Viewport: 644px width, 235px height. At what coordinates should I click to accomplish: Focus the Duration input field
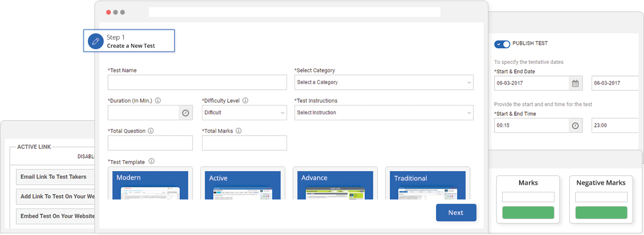click(x=144, y=113)
